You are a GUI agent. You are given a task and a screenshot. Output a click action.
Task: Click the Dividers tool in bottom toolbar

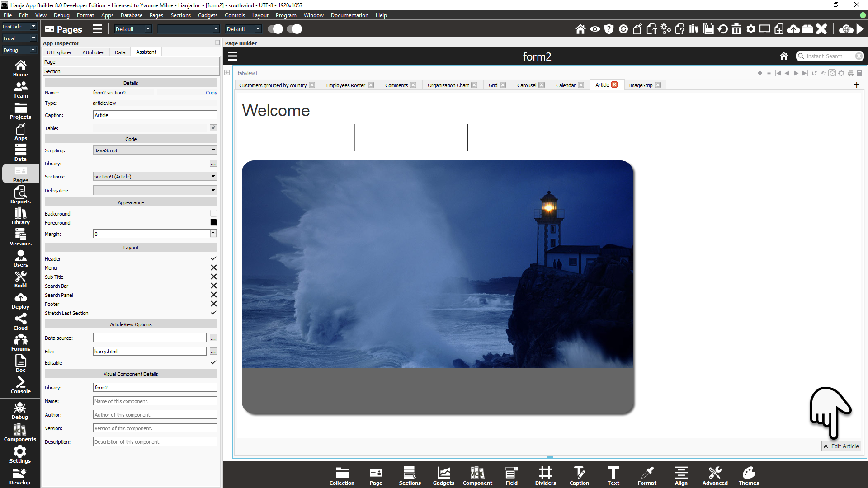(545, 476)
